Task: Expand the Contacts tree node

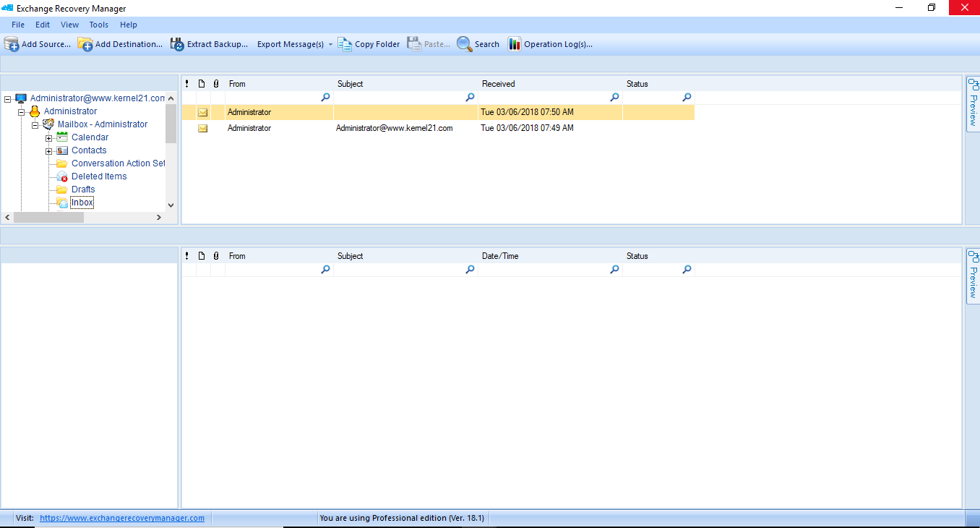Action: [49, 150]
